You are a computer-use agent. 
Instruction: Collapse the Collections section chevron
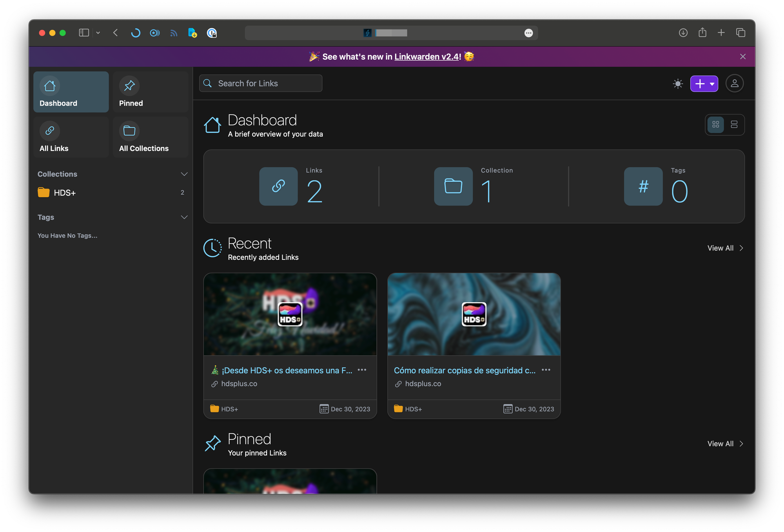[x=184, y=174]
